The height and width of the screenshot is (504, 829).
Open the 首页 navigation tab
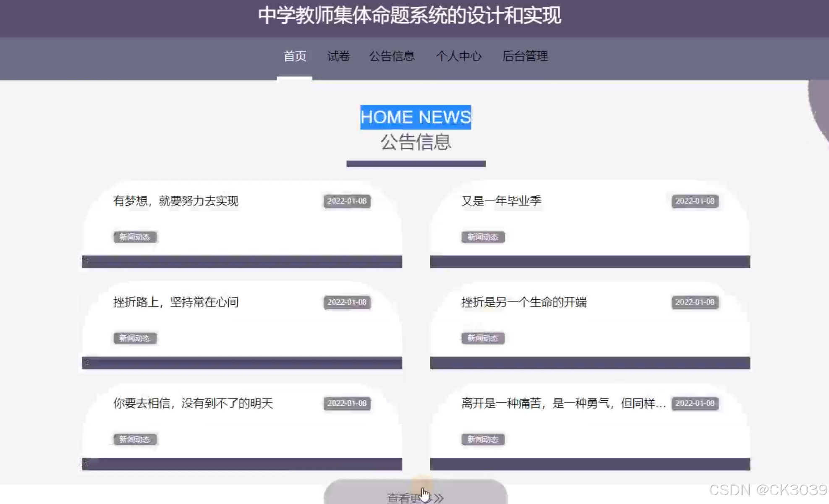pyautogui.click(x=295, y=56)
